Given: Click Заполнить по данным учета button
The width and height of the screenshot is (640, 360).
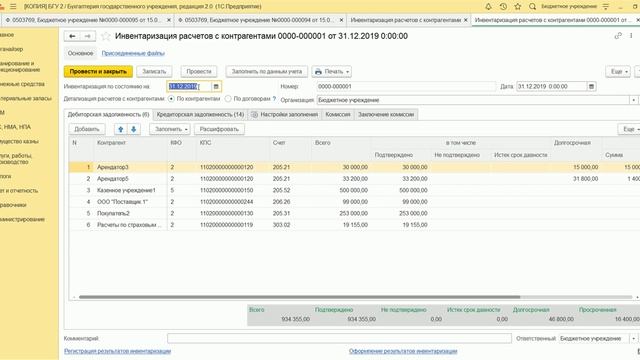Looking at the screenshot, I should [x=267, y=71].
